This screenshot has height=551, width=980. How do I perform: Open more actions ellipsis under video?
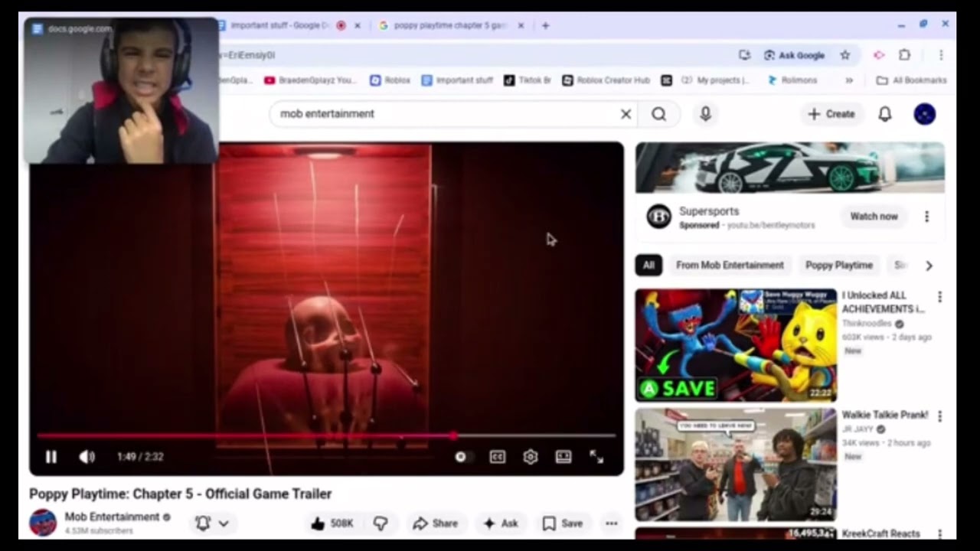(611, 523)
